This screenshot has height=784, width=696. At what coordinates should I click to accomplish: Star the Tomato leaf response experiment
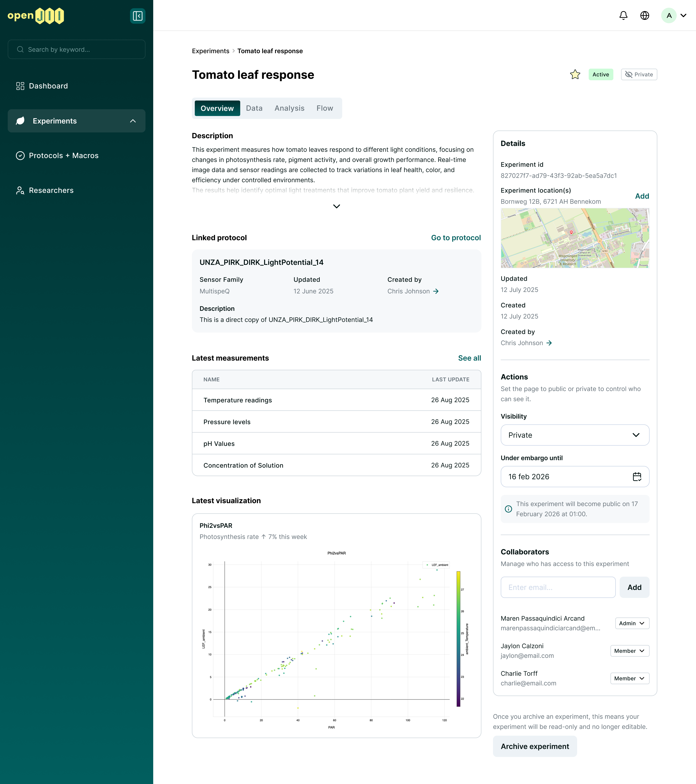575,74
